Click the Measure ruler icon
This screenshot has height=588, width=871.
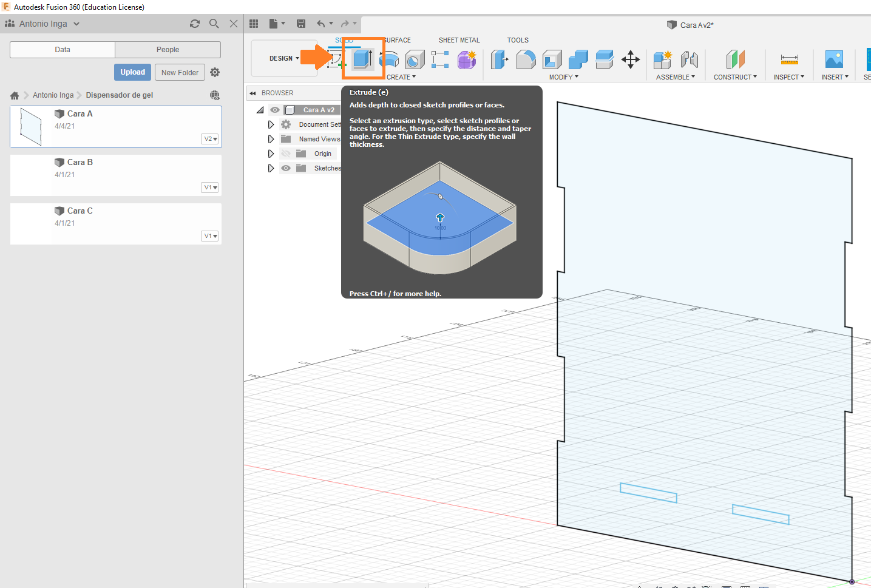tap(789, 59)
